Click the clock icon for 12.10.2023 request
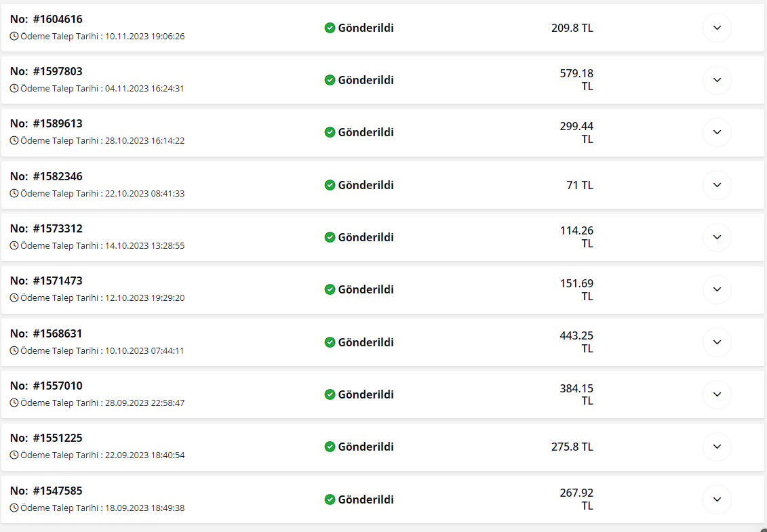This screenshot has height=532, width=767. (14, 298)
